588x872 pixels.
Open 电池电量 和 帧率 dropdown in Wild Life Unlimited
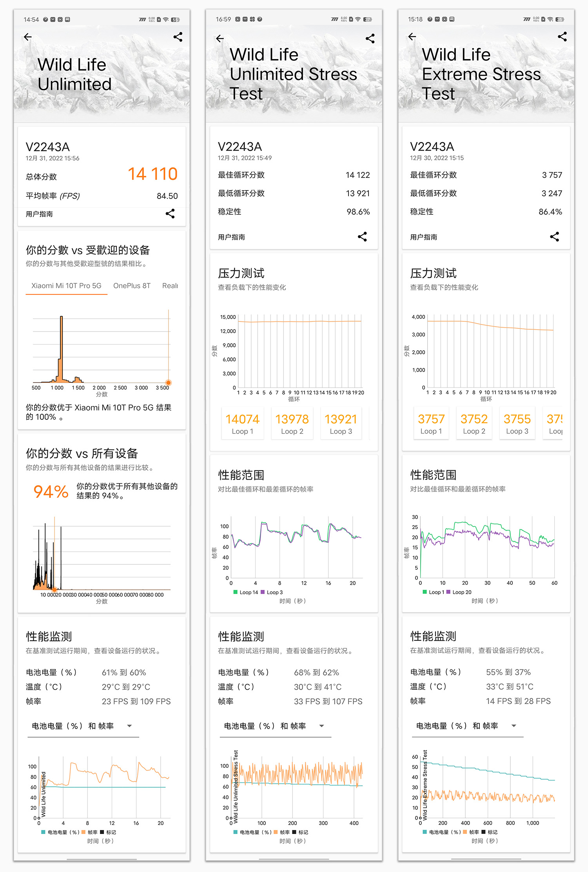83,726
